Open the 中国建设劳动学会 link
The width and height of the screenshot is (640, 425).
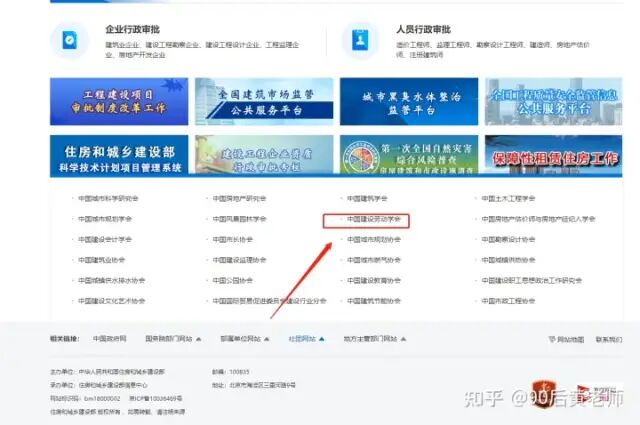tap(374, 219)
